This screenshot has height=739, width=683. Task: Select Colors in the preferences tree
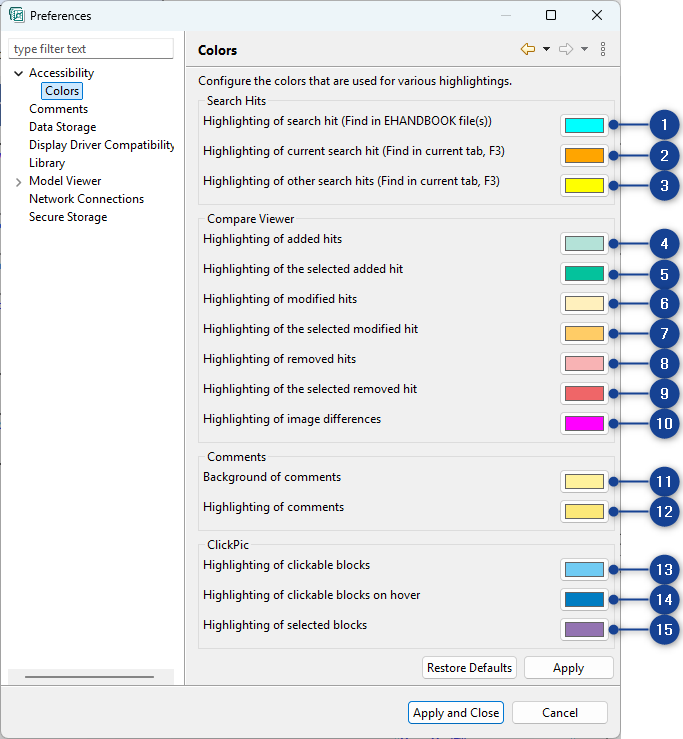coord(62,91)
